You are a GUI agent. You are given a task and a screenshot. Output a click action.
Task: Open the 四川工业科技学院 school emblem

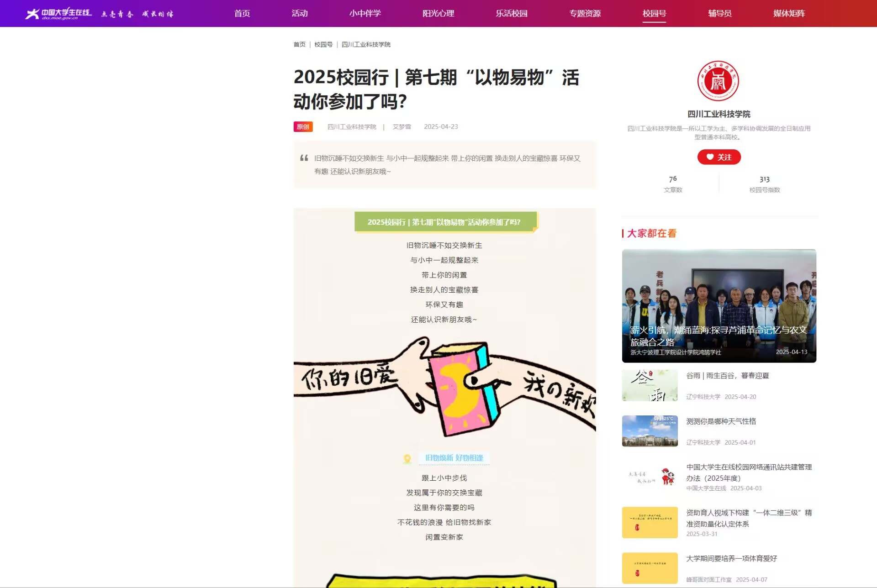pyautogui.click(x=719, y=81)
